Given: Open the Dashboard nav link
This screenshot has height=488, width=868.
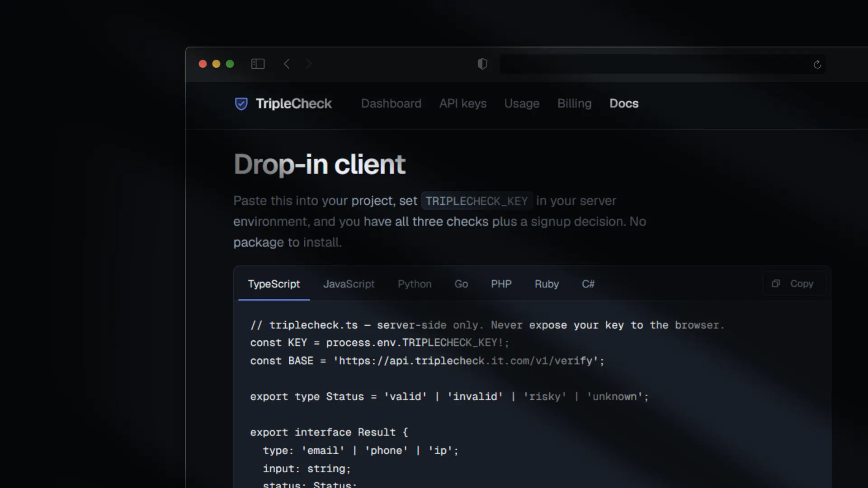Looking at the screenshot, I should click(x=391, y=103).
